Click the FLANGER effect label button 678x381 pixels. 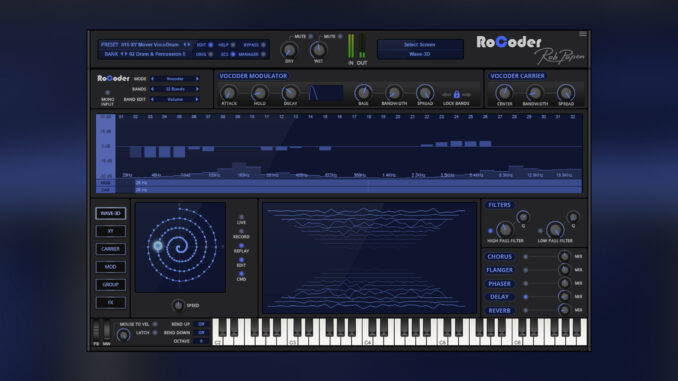click(499, 270)
